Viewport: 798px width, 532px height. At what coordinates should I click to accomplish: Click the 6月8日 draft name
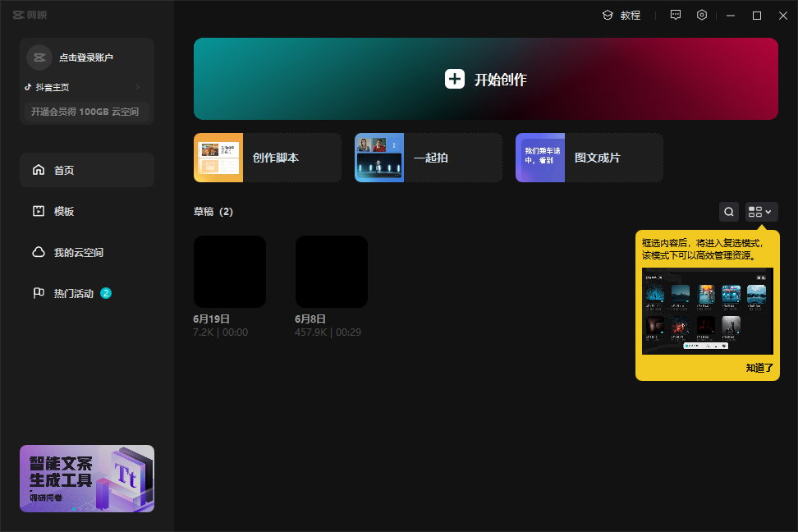310,319
